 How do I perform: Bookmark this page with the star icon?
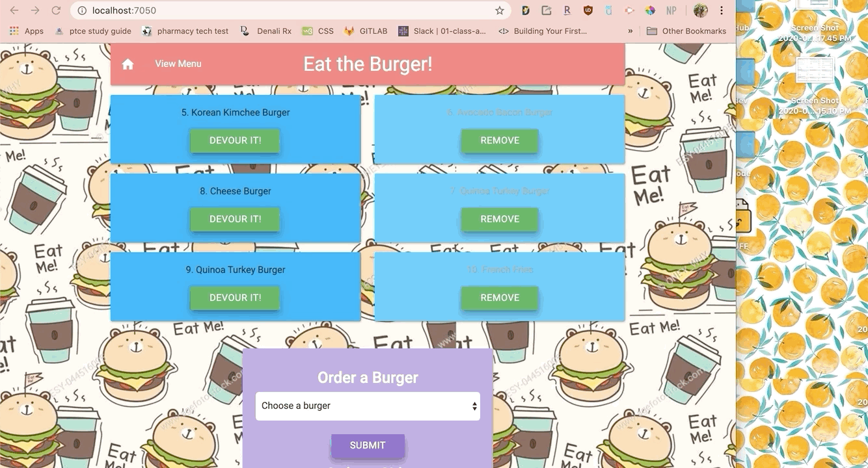click(x=500, y=10)
